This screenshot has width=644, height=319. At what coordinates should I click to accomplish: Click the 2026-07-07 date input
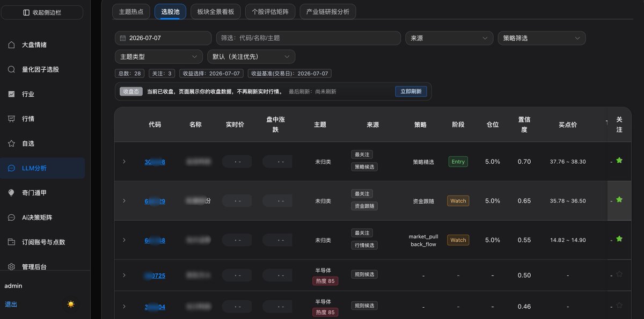coord(163,38)
